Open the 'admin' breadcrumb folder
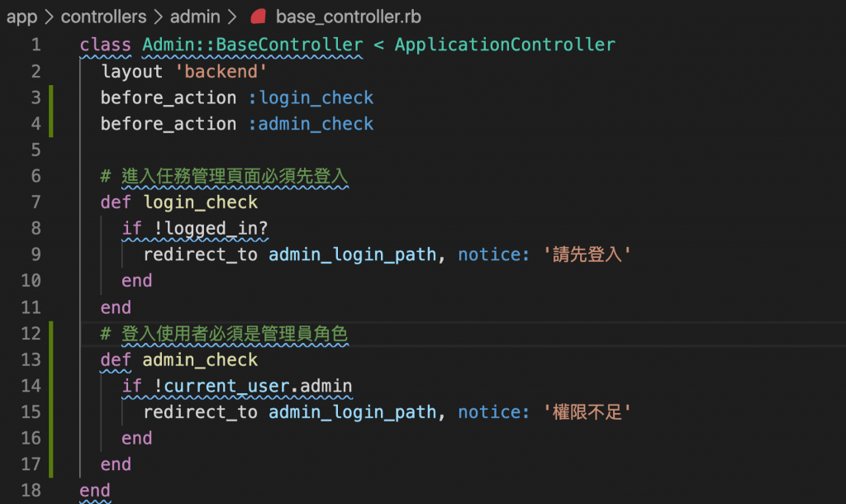The width and height of the screenshot is (846, 504). [195, 17]
